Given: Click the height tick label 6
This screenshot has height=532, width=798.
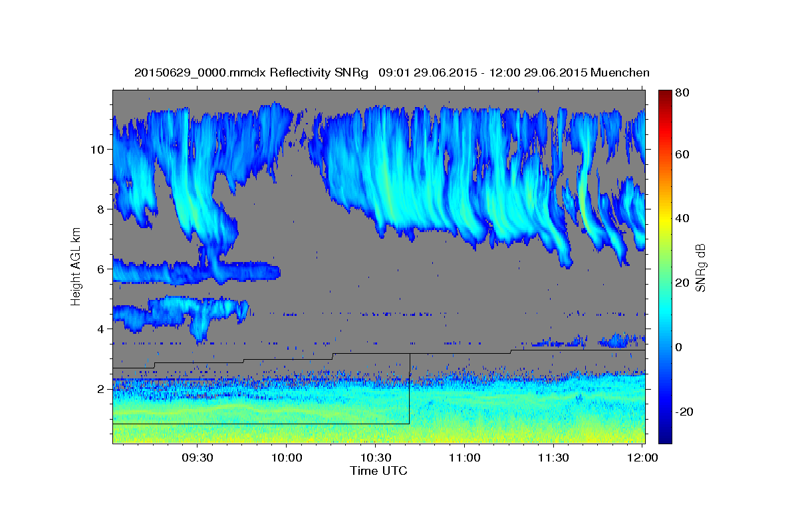Looking at the screenshot, I should pyautogui.click(x=100, y=269).
